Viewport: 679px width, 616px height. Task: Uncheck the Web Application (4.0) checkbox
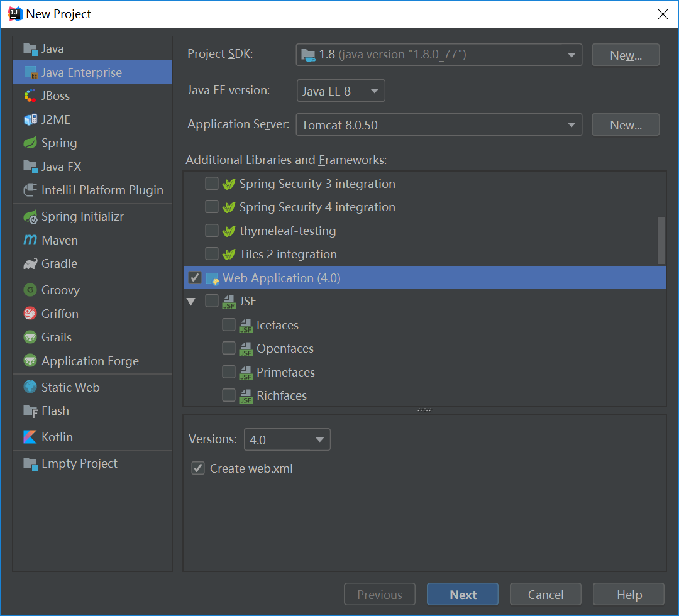(195, 277)
